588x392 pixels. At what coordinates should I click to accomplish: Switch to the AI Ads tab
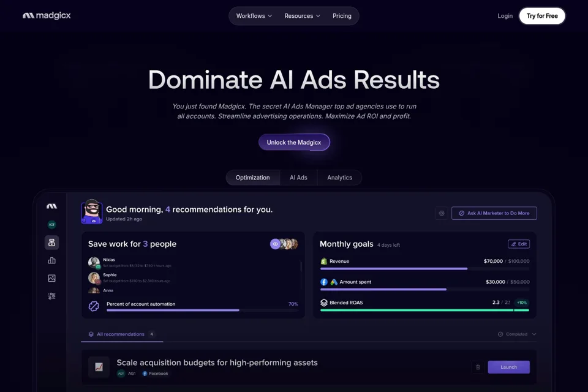[298, 178]
